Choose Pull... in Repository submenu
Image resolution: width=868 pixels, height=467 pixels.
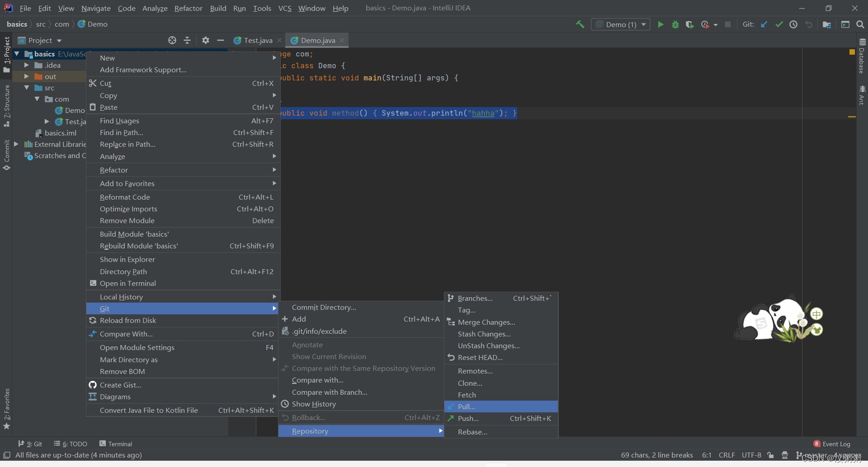501,406
